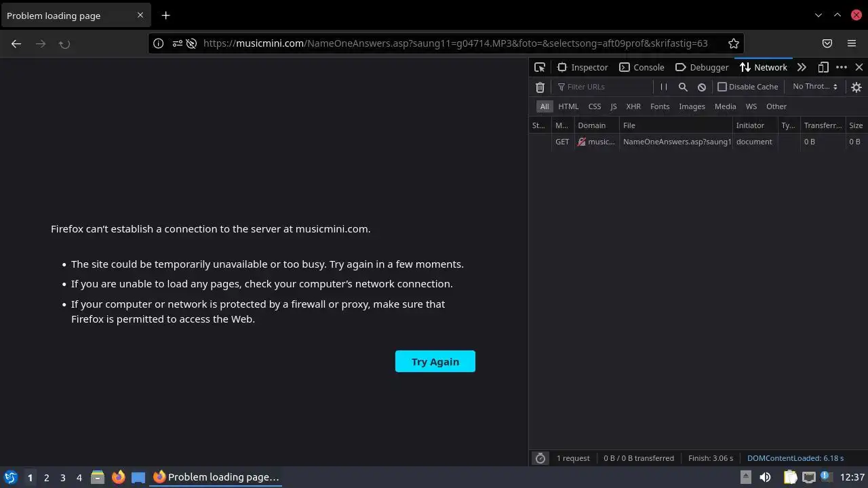Sort by the Initiator column header
Screen dimensions: 868x488
755,125
